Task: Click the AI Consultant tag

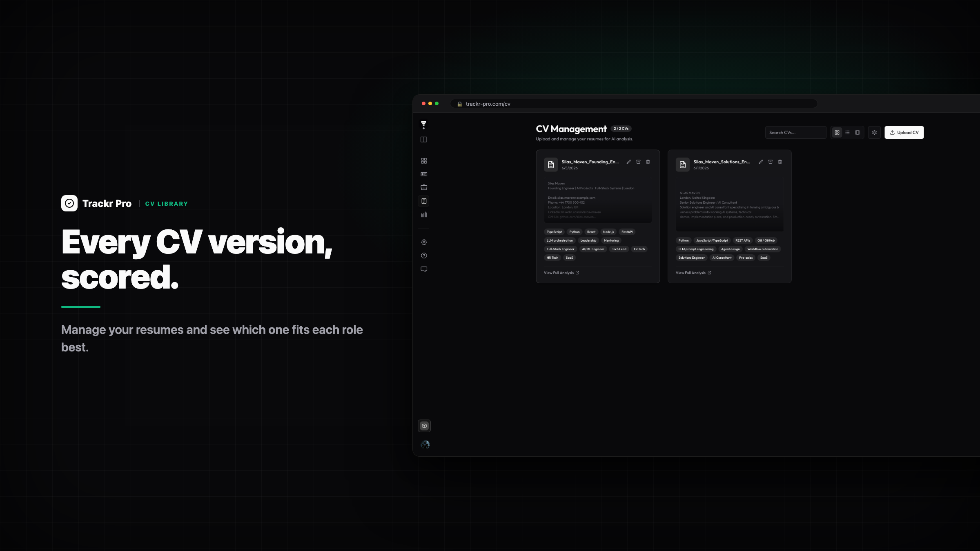Action: [722, 258]
